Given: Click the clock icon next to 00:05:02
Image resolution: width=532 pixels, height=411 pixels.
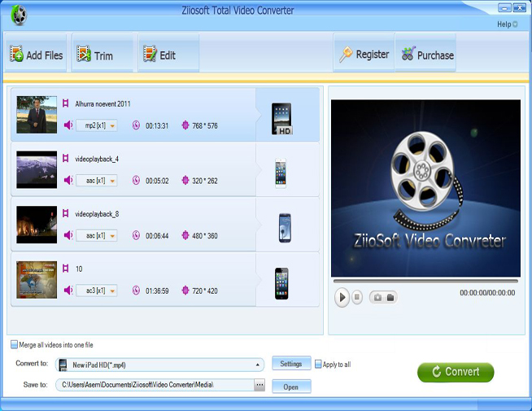Looking at the screenshot, I should coord(136,180).
